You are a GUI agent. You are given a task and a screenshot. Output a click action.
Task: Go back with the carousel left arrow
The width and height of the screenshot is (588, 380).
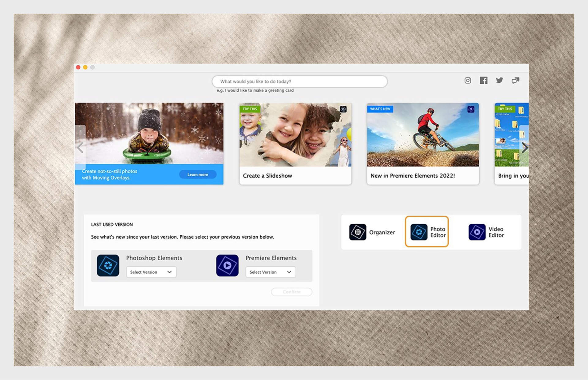(x=81, y=148)
